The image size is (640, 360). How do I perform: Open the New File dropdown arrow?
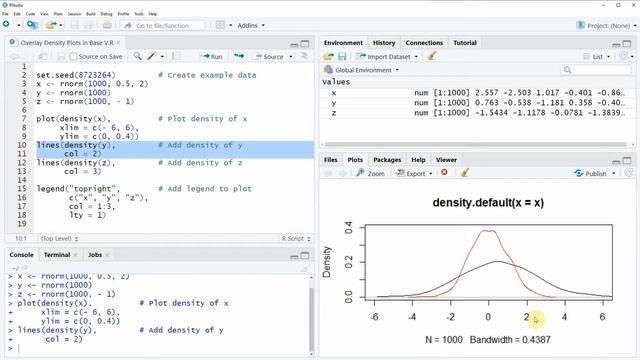point(18,25)
